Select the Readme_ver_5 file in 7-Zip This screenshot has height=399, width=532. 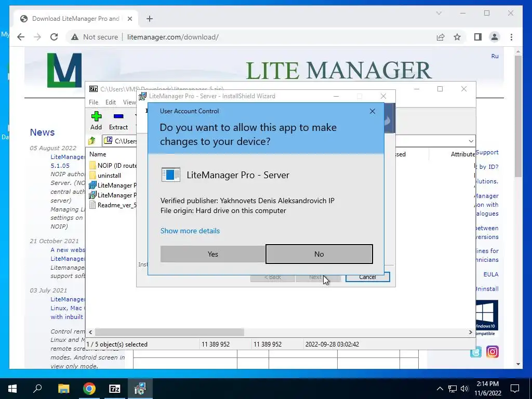[113, 205]
